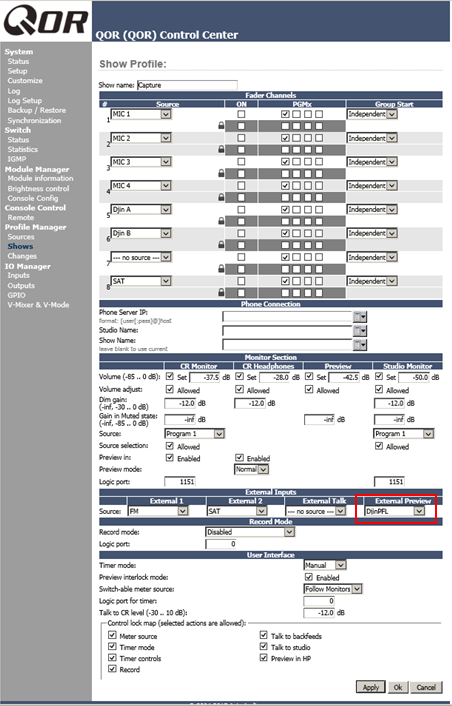Open GPIO page
The height and width of the screenshot is (706, 452).
[16, 295]
